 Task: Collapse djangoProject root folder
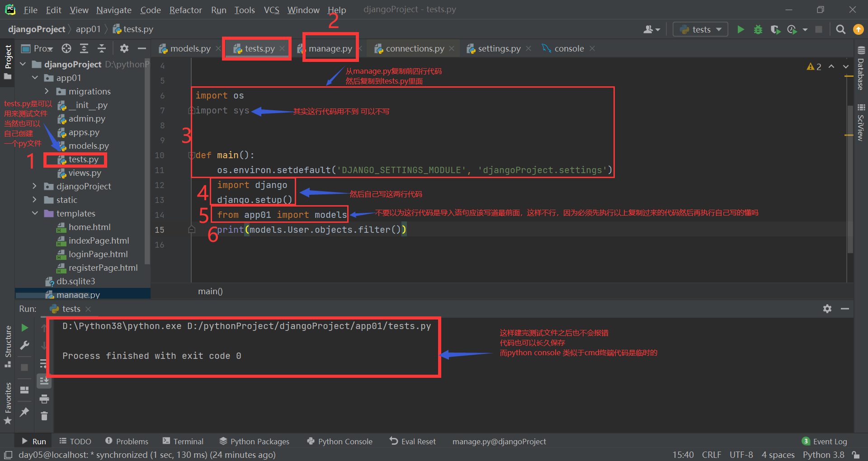pos(23,64)
